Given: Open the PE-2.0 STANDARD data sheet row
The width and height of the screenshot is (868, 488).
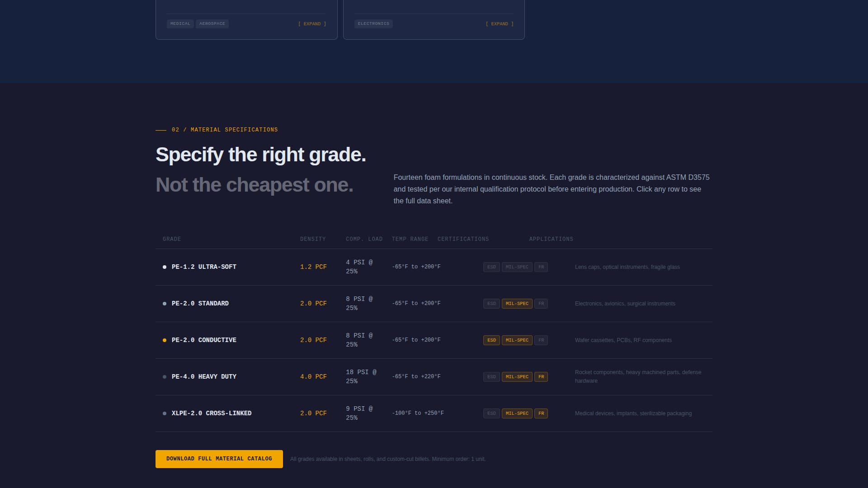Looking at the screenshot, I should [199, 303].
